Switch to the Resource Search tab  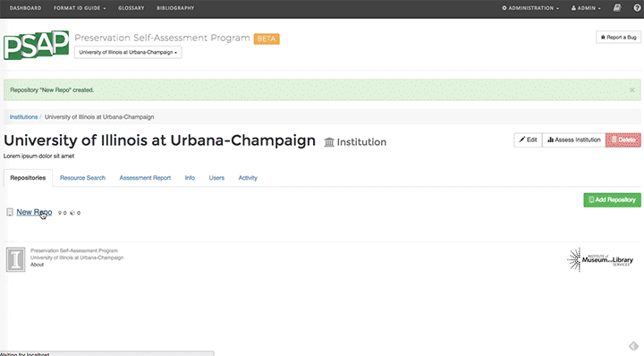(x=82, y=178)
